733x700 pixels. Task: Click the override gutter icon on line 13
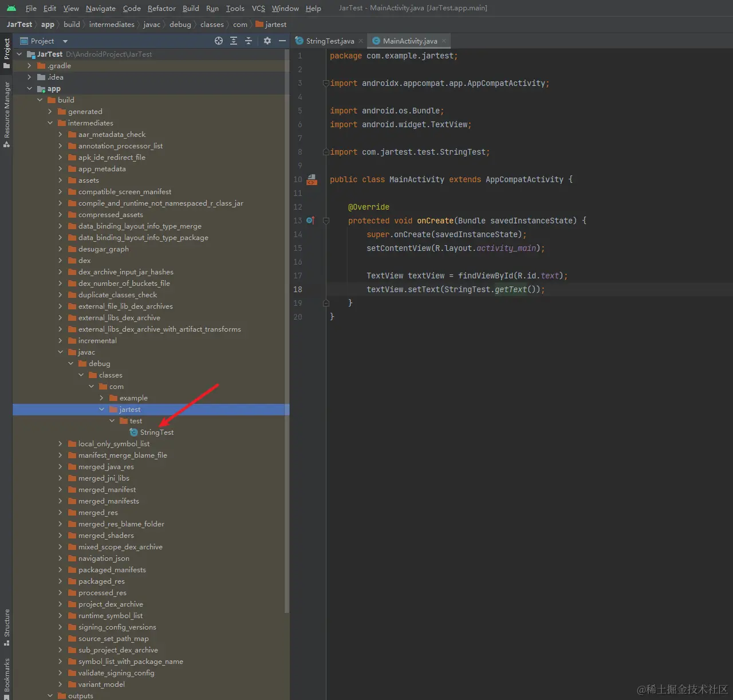click(x=310, y=221)
